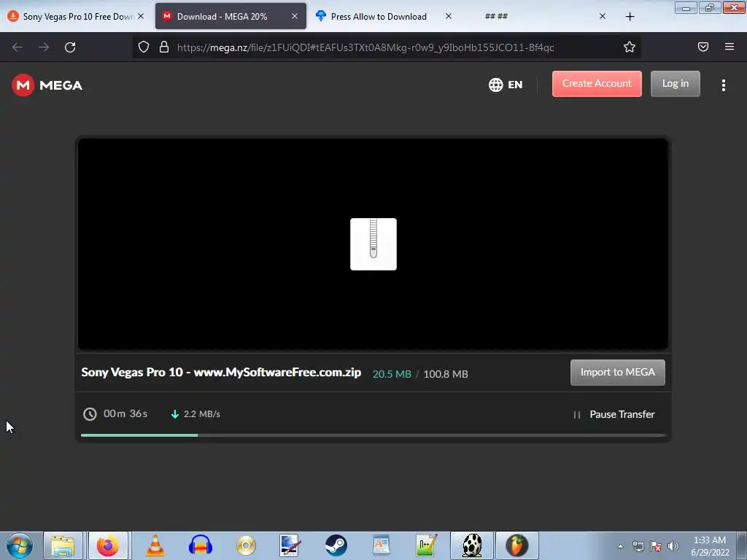The height and width of the screenshot is (560, 747).
Task: Close the Press Allow to Download tab
Action: pos(449,16)
